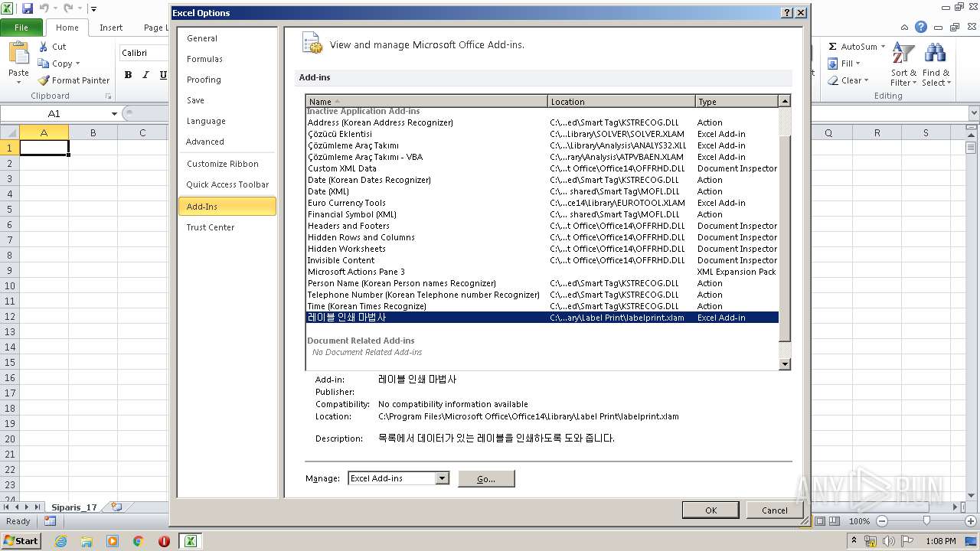Screen dimensions: 980x551
Task: Open the Proofing options category
Action: pos(227,80)
